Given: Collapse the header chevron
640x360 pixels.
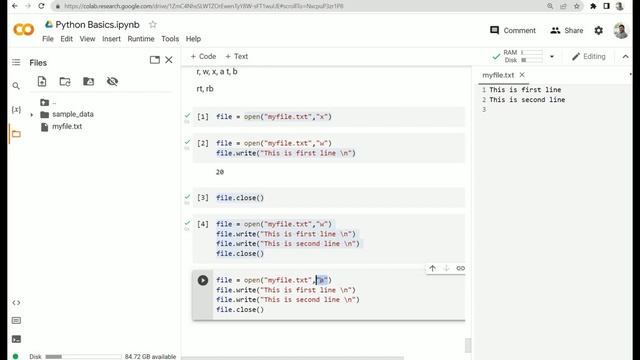Looking at the screenshot, I should pyautogui.click(x=625, y=57).
